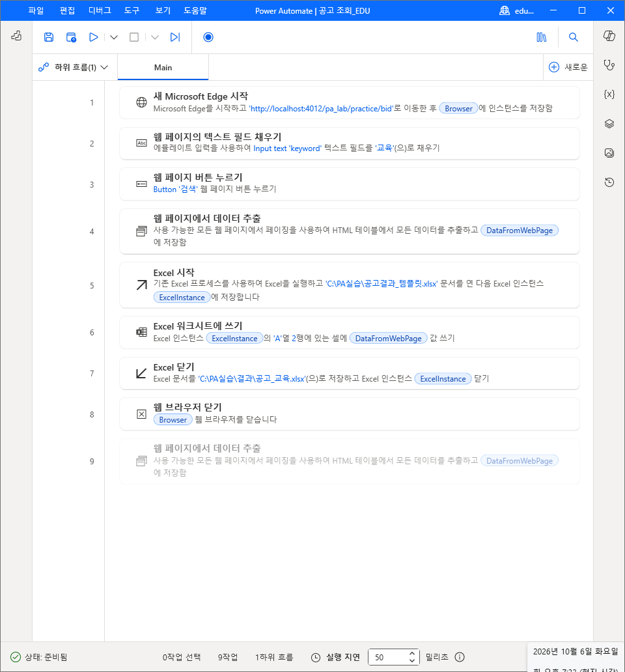625x672 pixels.
Task: Open the 디버그 menu
Action: point(100,10)
